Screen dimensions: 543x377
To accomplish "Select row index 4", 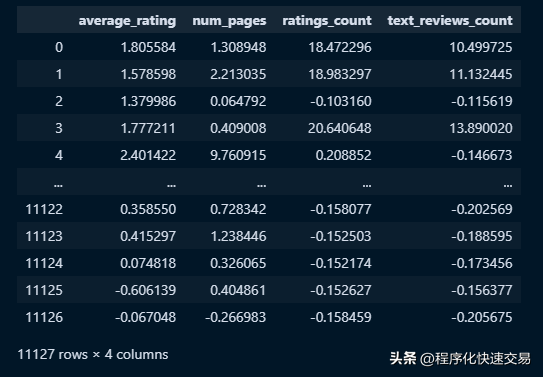I will tap(59, 155).
